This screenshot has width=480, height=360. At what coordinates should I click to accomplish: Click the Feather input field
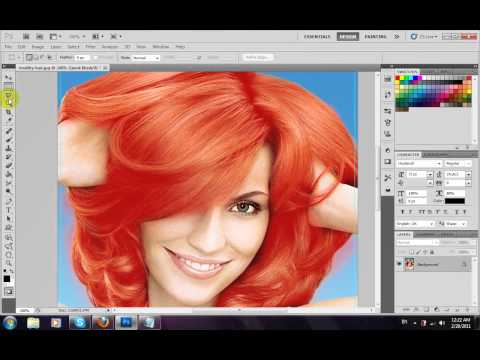(82, 58)
